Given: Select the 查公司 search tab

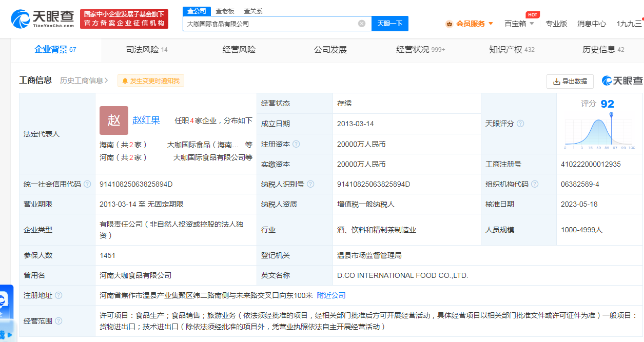Looking at the screenshot, I should (x=197, y=11).
